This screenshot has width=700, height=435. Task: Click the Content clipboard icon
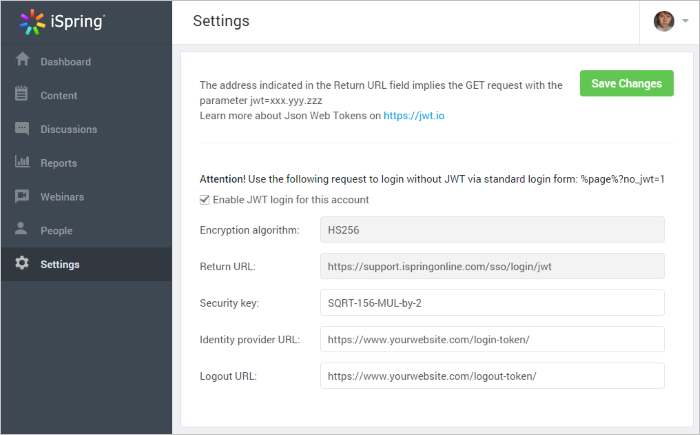coord(22,95)
